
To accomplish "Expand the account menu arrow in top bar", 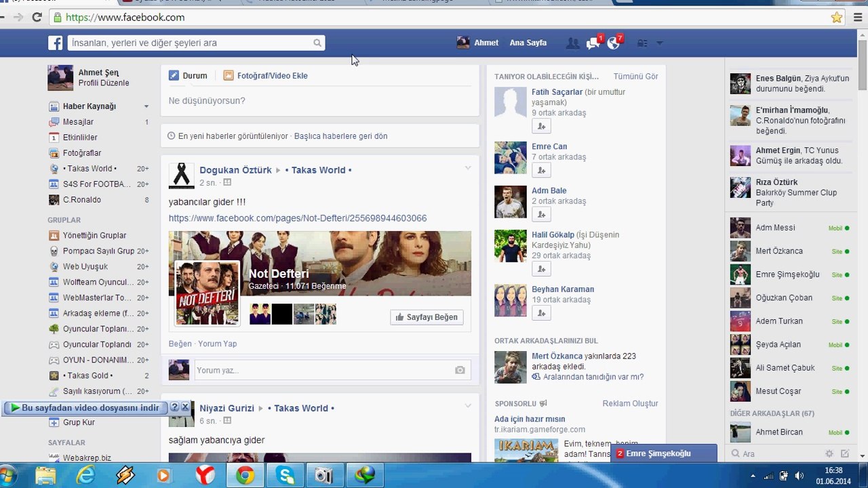I will [660, 43].
